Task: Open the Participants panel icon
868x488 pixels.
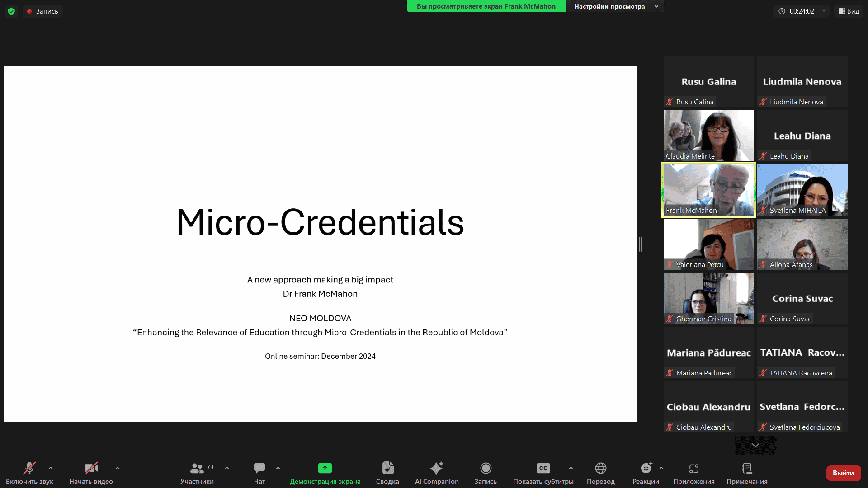Action: (x=197, y=469)
